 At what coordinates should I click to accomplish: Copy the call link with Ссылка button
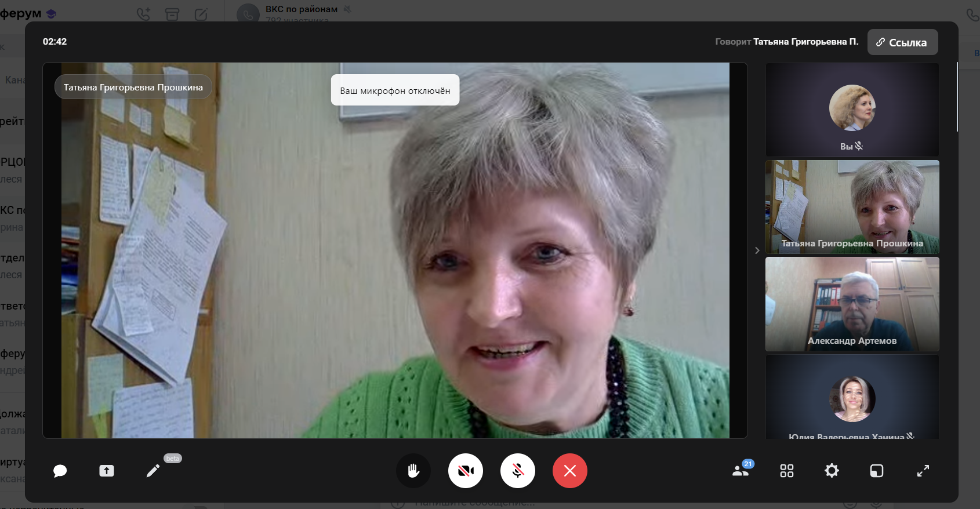[902, 42]
